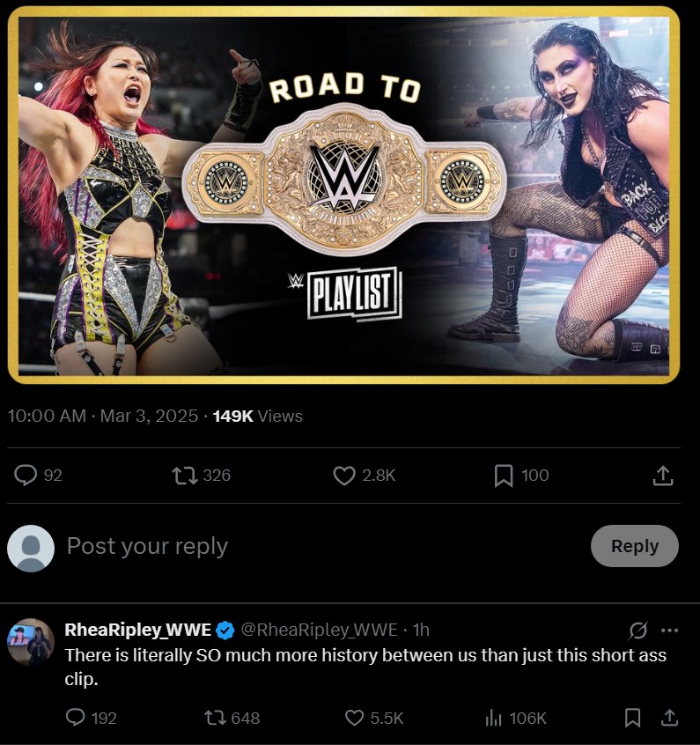Image resolution: width=700 pixels, height=745 pixels.
Task: Click the Grok explain icon on Rhea's reply
Action: pyautogui.click(x=637, y=631)
